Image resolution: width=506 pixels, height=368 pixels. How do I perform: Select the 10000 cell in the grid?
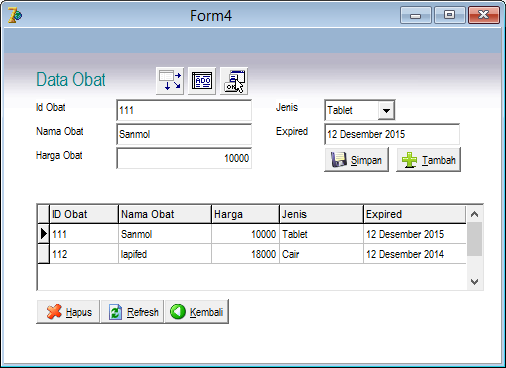coord(245,234)
